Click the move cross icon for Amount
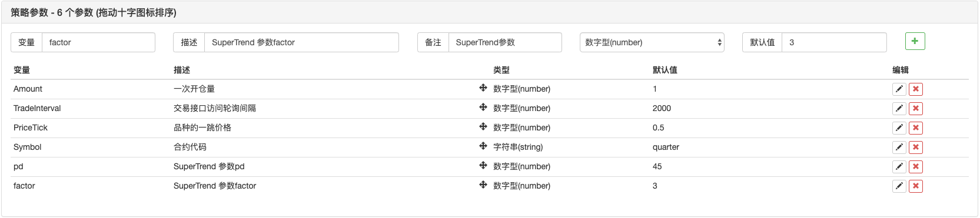 click(483, 88)
